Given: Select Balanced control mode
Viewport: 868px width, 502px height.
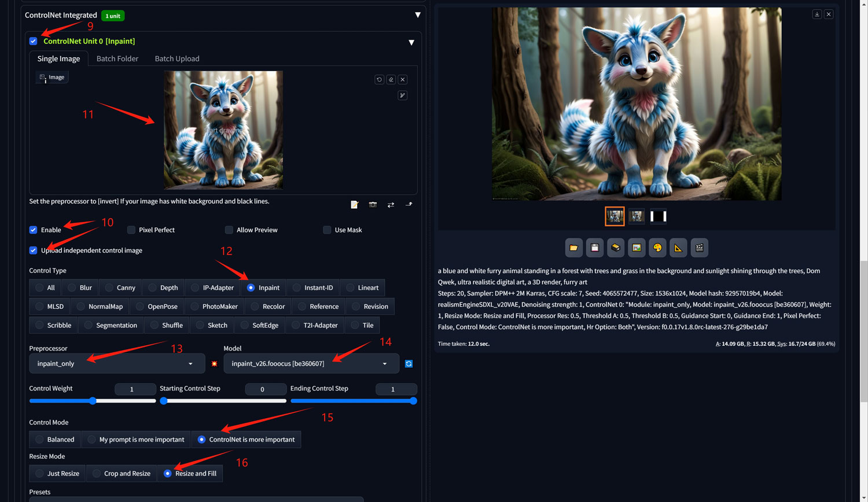Looking at the screenshot, I should pos(39,440).
